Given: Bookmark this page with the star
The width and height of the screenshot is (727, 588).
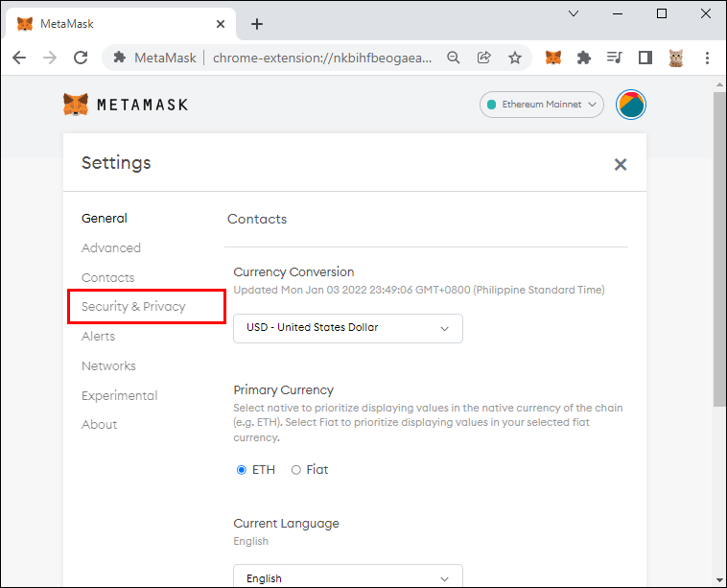Looking at the screenshot, I should pos(515,58).
